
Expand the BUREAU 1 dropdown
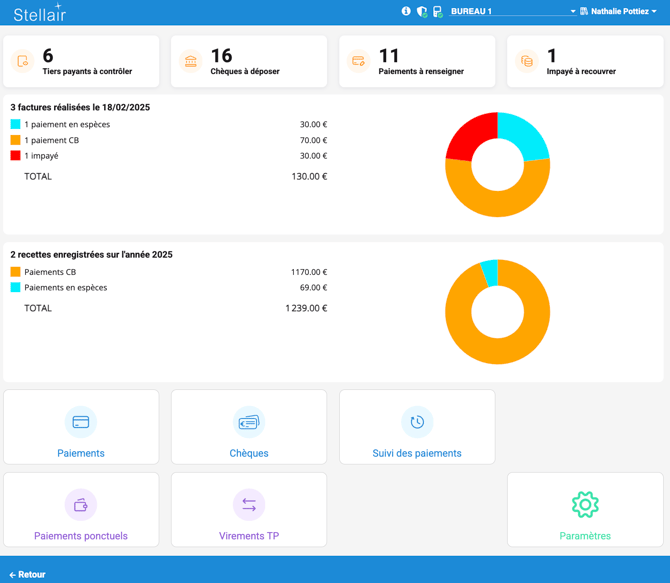click(x=512, y=12)
